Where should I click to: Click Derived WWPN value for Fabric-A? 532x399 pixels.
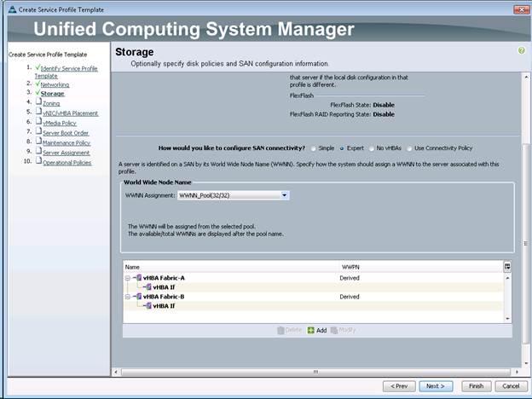(350, 278)
